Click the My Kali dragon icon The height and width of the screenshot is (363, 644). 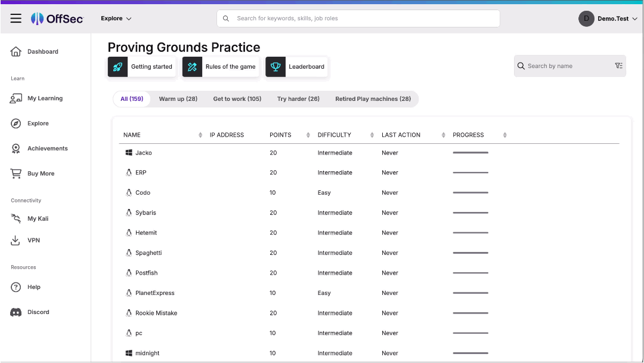coord(16,219)
